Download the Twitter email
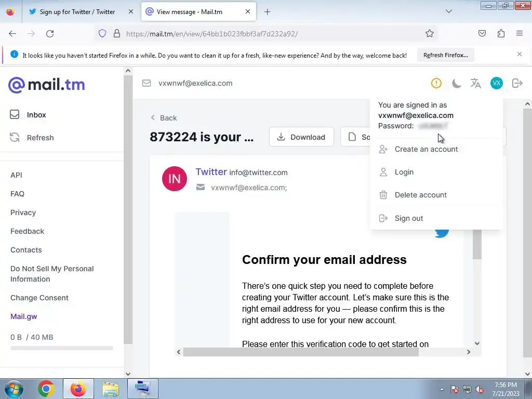Screen dimensions: 532x399 (x=301, y=137)
